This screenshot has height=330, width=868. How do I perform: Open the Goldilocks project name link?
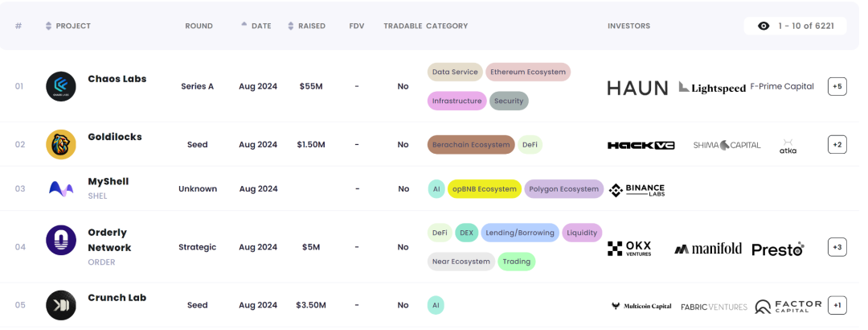pyautogui.click(x=115, y=137)
